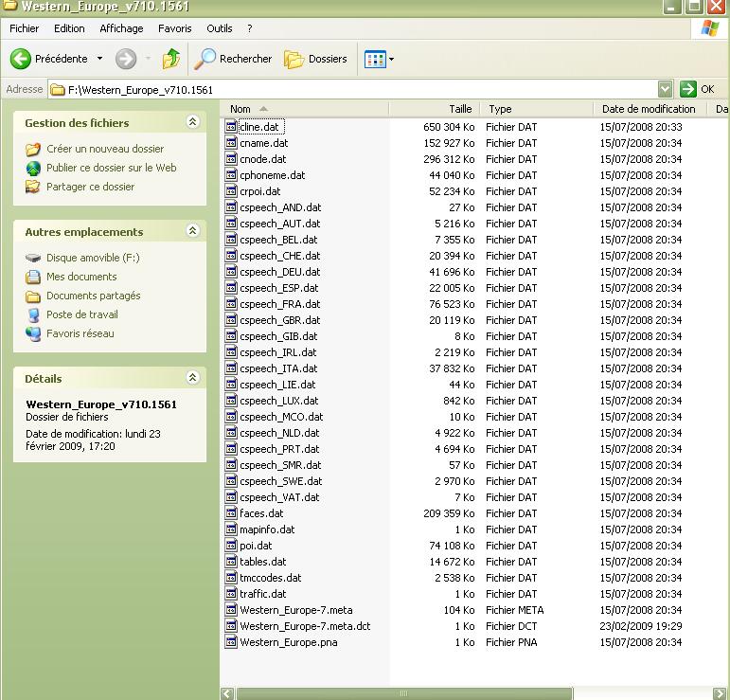This screenshot has width=730, height=700.
Task: Click Publier ce dossier sur le Web
Action: pyautogui.click(x=111, y=168)
